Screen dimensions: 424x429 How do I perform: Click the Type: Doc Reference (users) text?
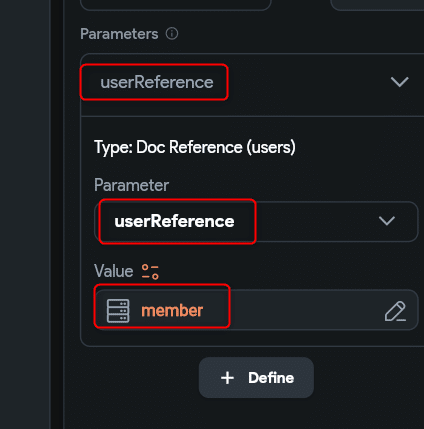click(x=195, y=147)
